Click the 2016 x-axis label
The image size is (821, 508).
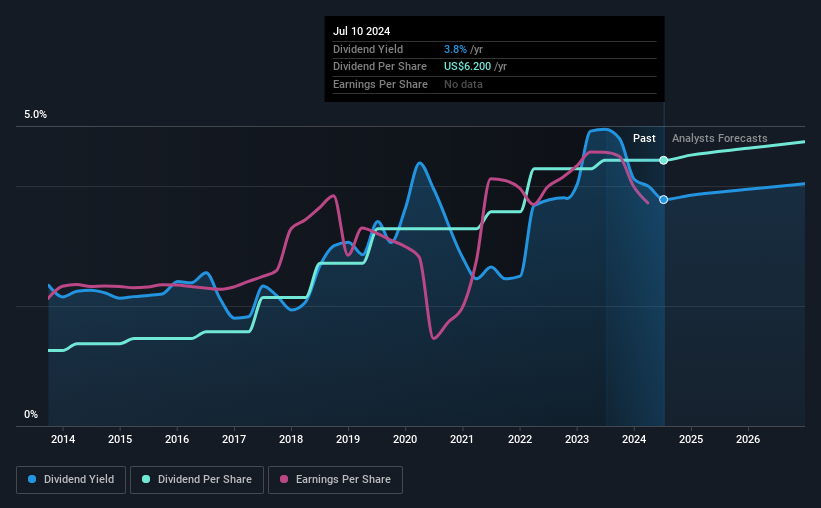point(177,439)
